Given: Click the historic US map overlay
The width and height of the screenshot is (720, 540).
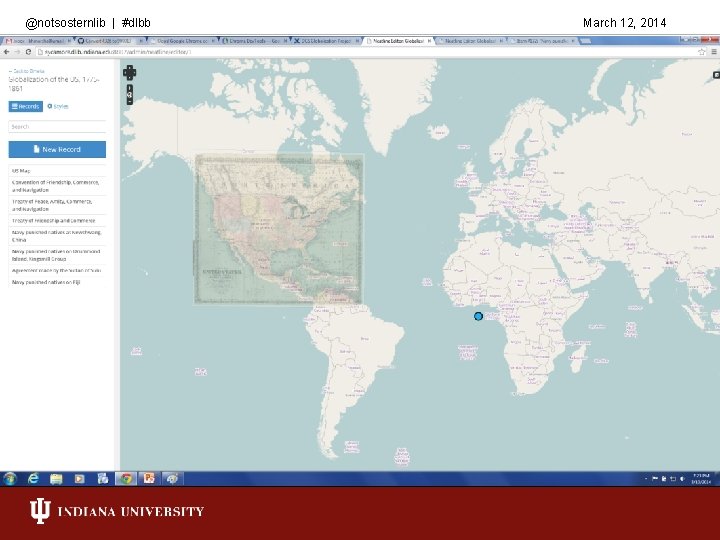Looking at the screenshot, I should (279, 229).
